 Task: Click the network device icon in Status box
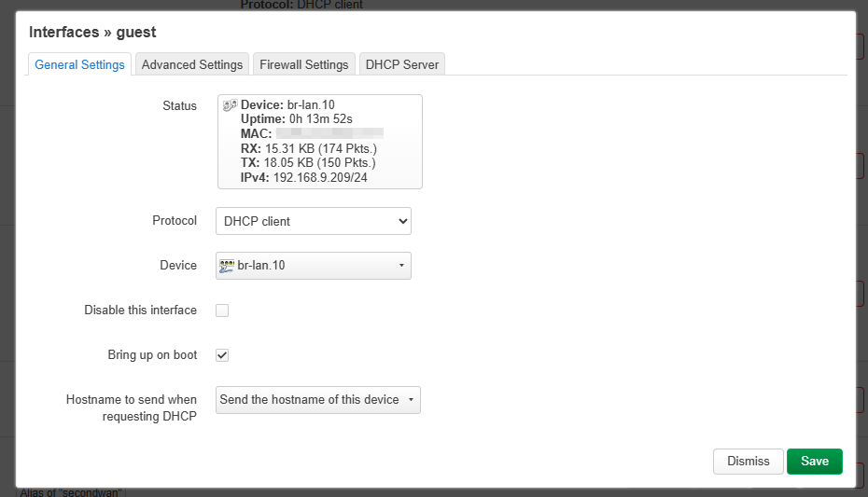click(x=230, y=105)
